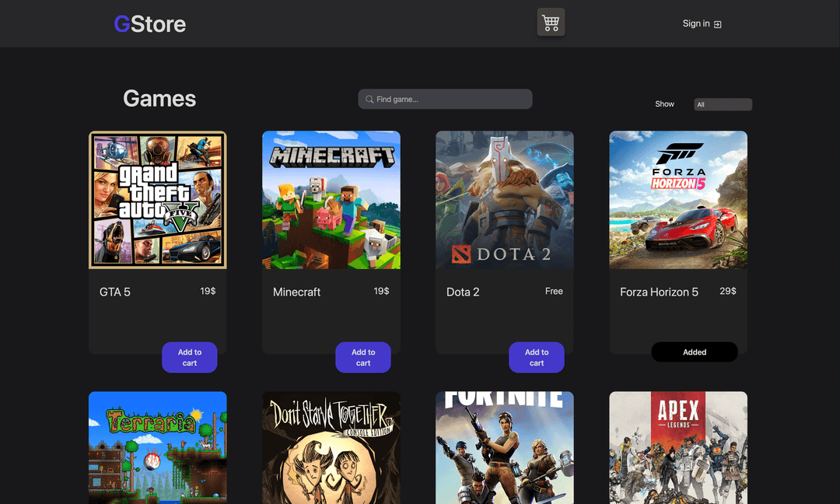Open the Show filter dropdown set to All

(x=723, y=104)
